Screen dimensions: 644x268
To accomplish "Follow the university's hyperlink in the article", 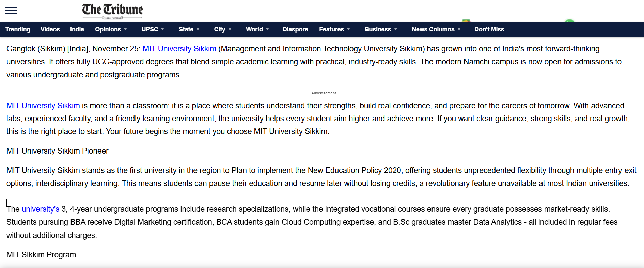I will pos(40,209).
